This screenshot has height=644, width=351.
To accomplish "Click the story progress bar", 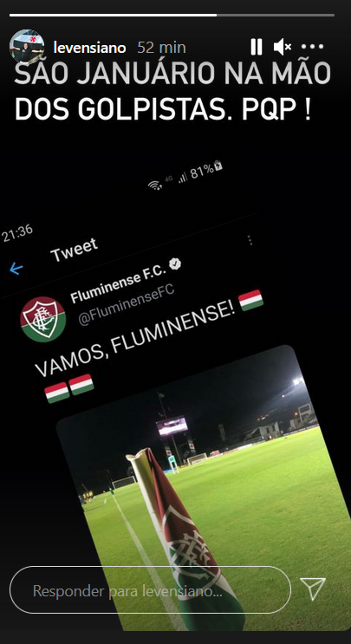I will pyautogui.click(x=172, y=16).
